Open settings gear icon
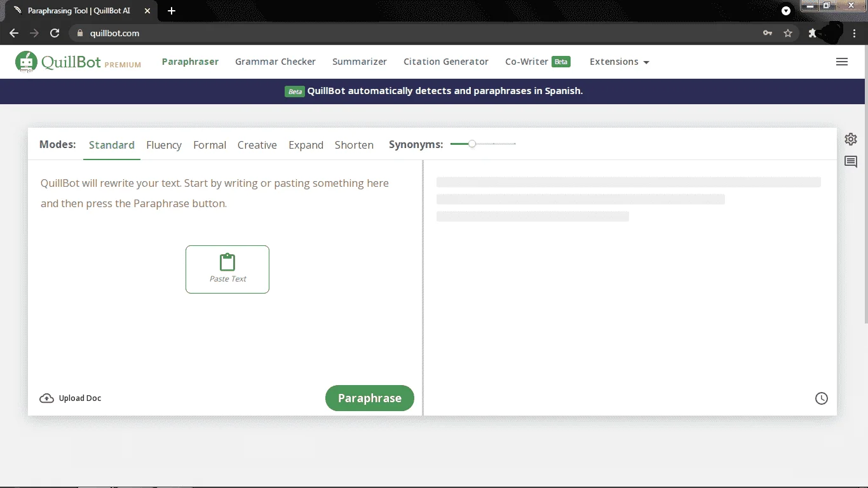The image size is (868, 488). tap(851, 139)
